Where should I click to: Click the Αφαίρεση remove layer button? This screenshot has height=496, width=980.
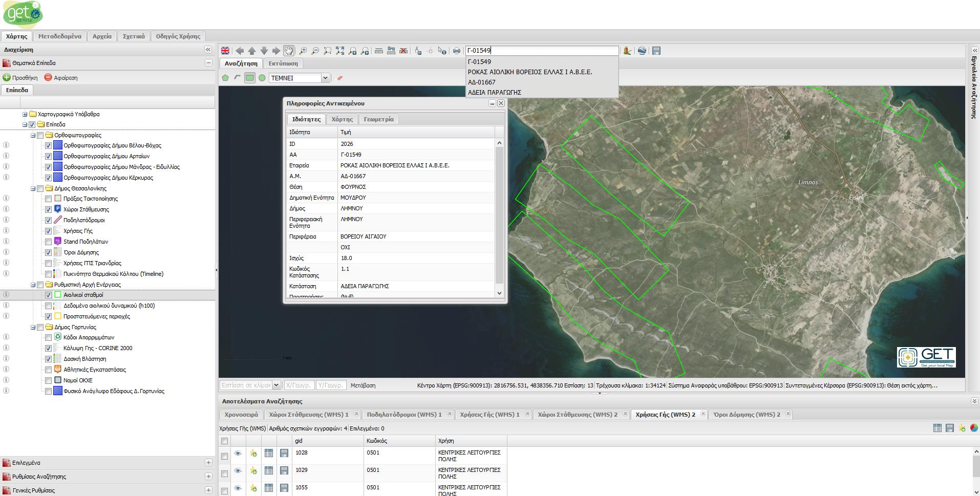(x=61, y=78)
